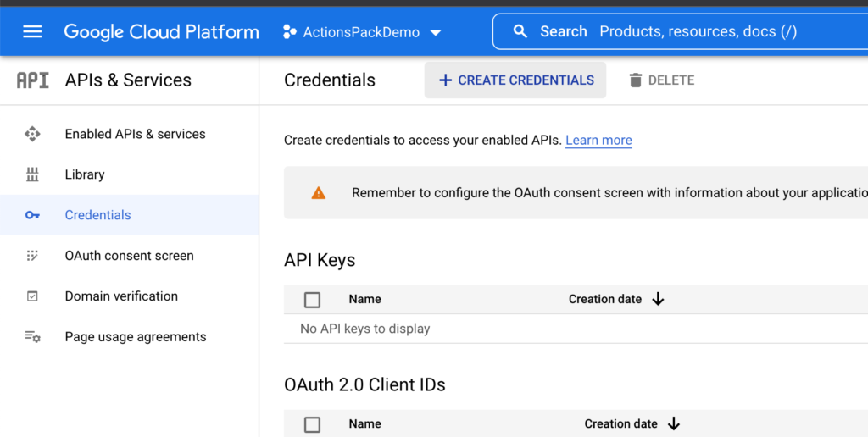Click the Page usage agreements icon
The width and height of the screenshot is (868, 437).
(x=32, y=336)
